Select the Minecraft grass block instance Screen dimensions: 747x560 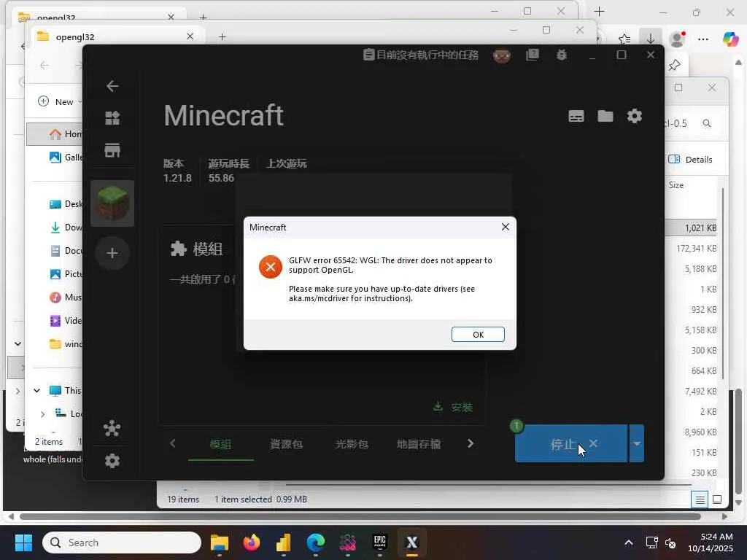click(112, 203)
